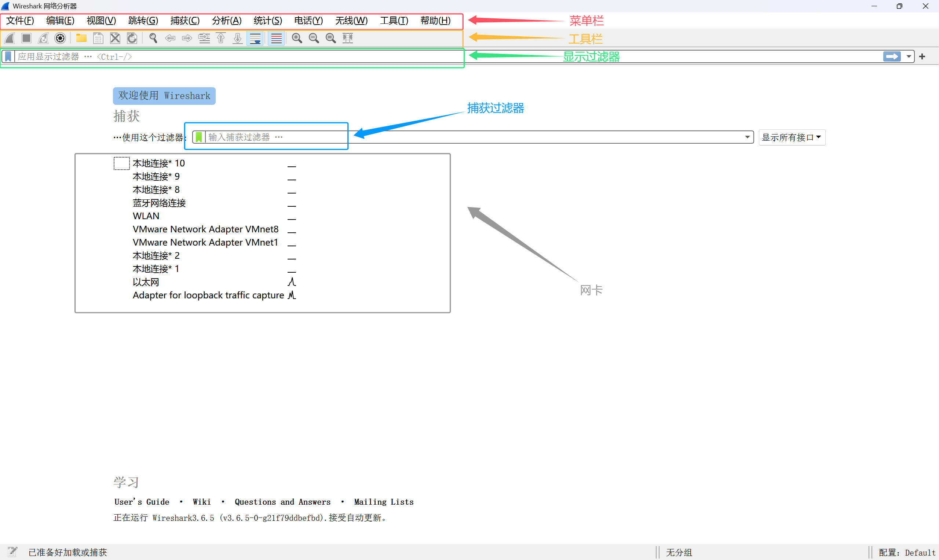Click the zoom in magnifier icon
The width and height of the screenshot is (939, 560).
pos(297,38)
